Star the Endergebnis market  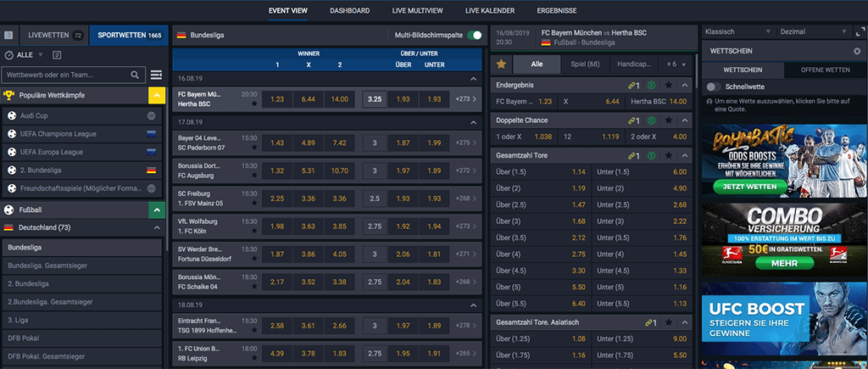669,86
